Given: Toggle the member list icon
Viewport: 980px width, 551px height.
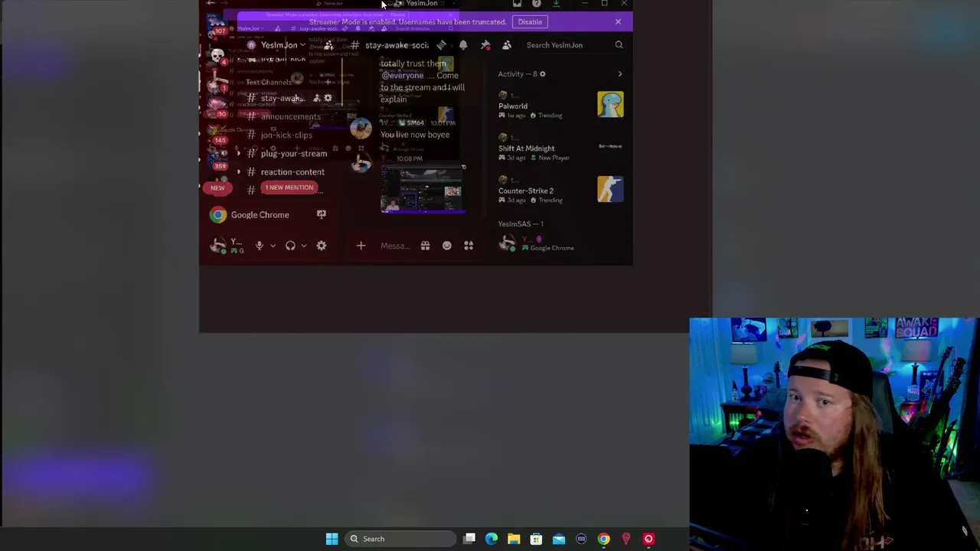Looking at the screenshot, I should [507, 45].
